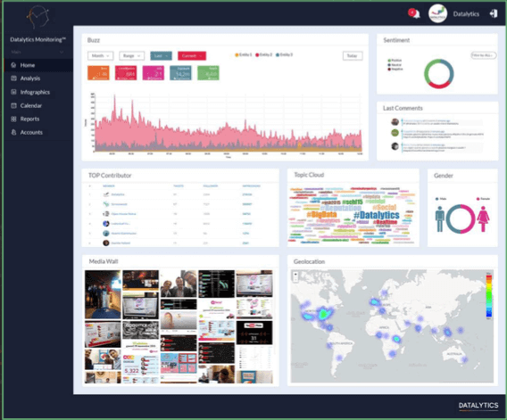This screenshot has width=507, height=420.
Task: Click North America hotspot on Geolocation map
Action: coord(323,313)
